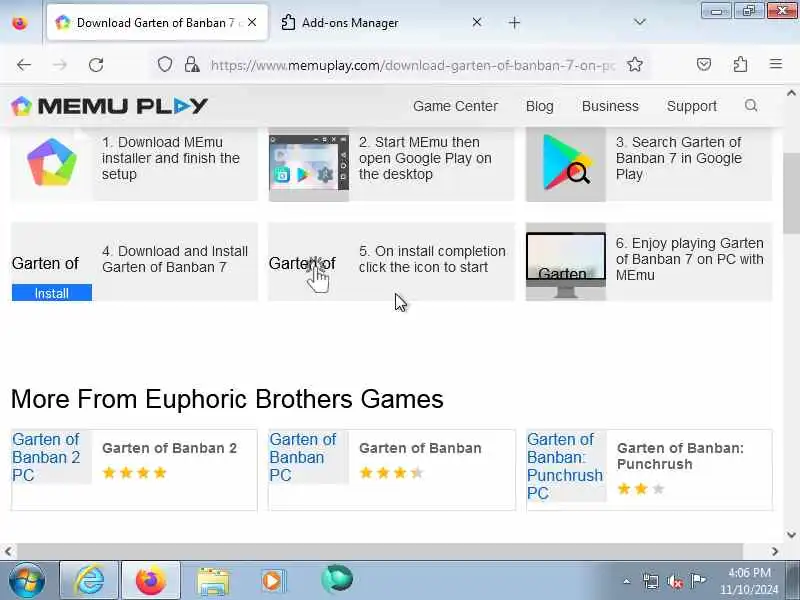The width and height of the screenshot is (800, 600).
Task: Click the greyed forward arrow
Action: [x=60, y=65]
